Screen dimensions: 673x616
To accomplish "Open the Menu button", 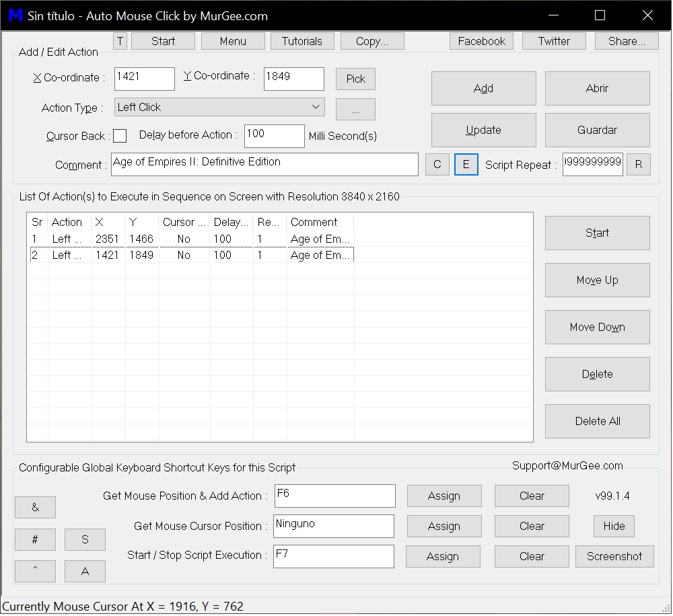I will pyautogui.click(x=233, y=41).
